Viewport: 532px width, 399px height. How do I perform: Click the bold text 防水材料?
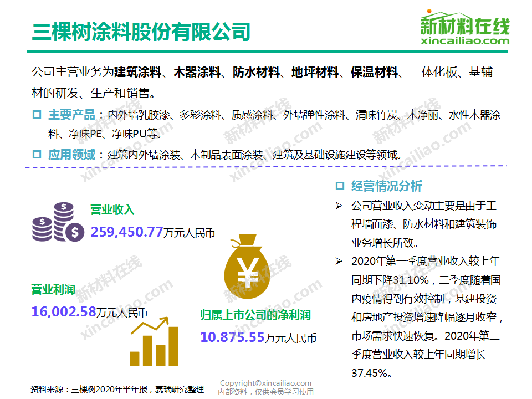tap(256, 72)
